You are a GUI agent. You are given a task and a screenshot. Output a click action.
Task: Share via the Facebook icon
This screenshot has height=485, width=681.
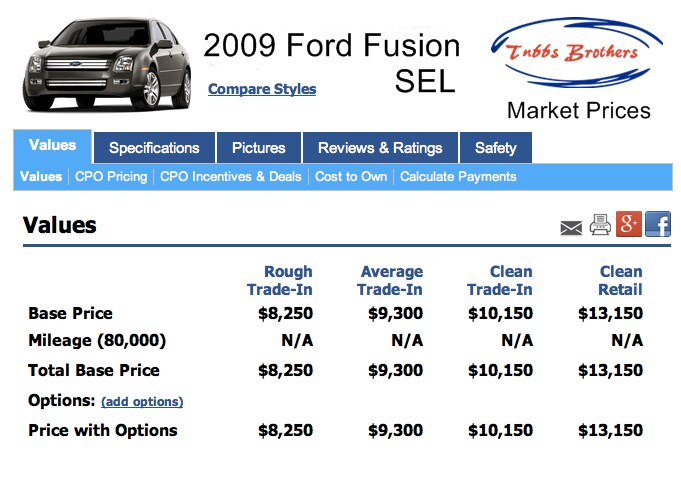click(658, 224)
